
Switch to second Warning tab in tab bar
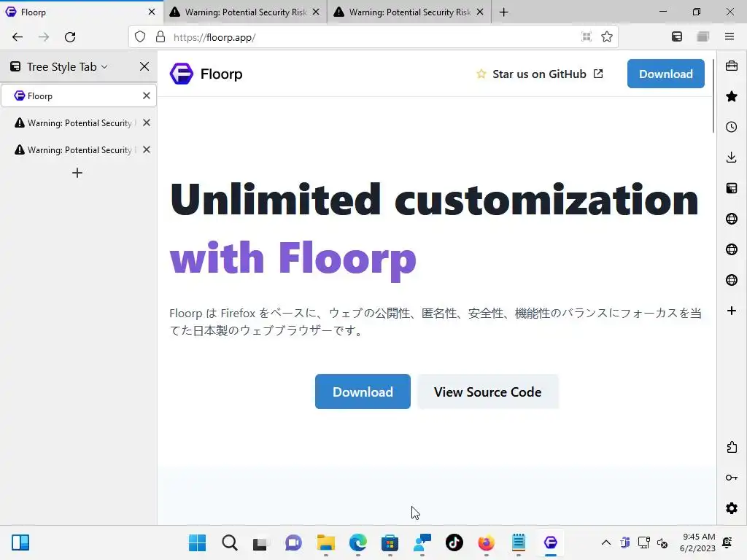tap(410, 12)
